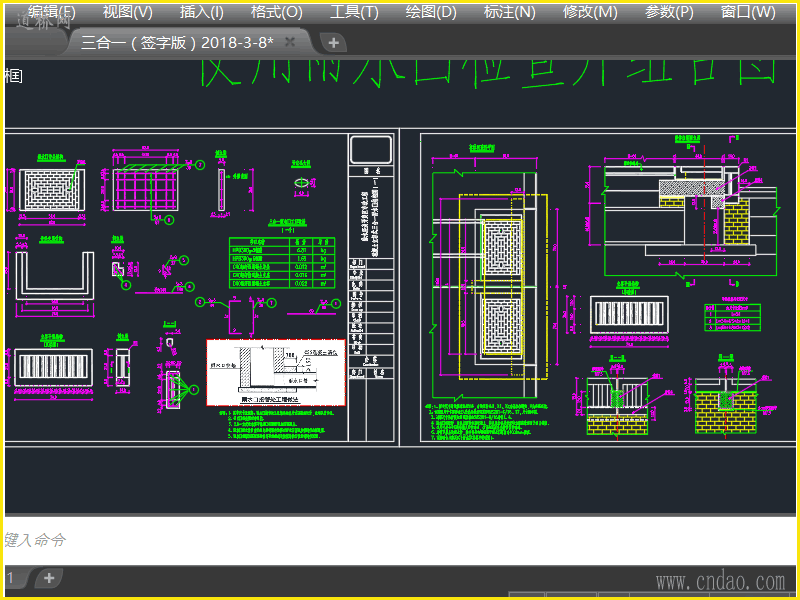Open the 格式(O) menu
This screenshot has height=600, width=800.
pos(277,12)
